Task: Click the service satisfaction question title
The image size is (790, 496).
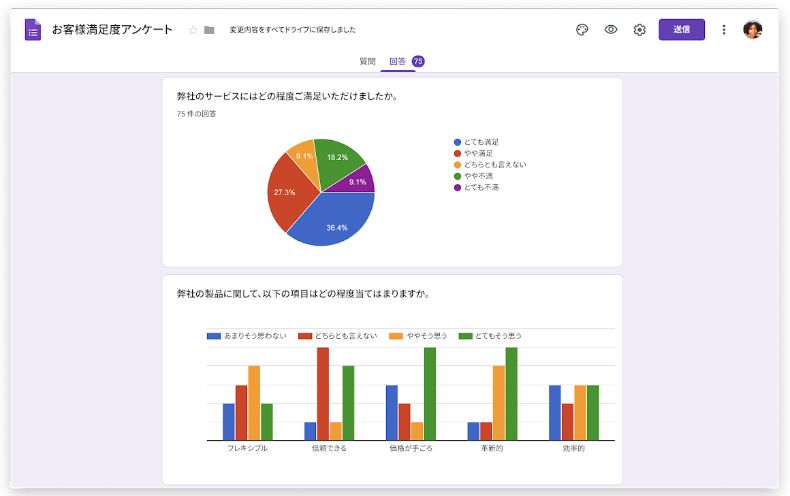Action: (287, 96)
